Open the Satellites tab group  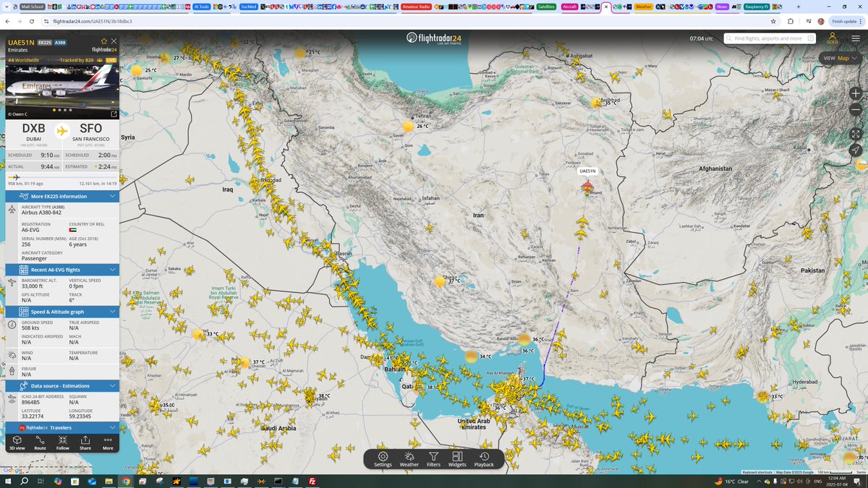point(546,7)
